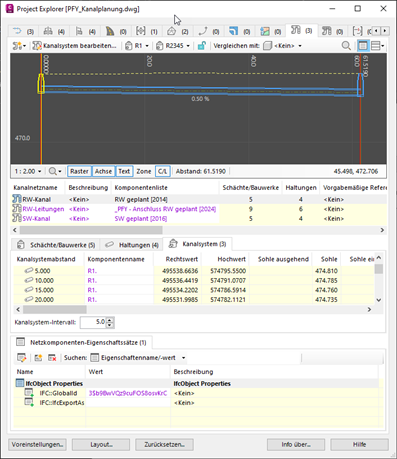This screenshot has height=459, width=397.
Task: Click the pipe icon of row 15.000
Action: (29, 290)
